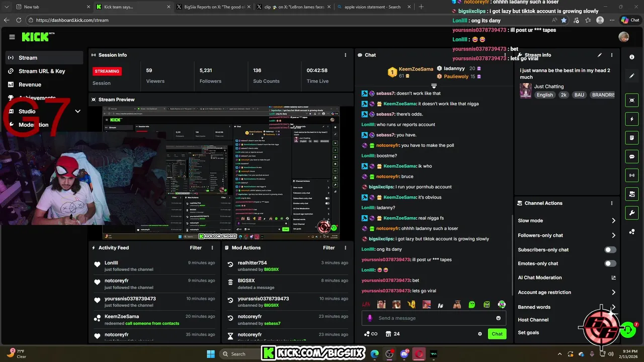This screenshot has height=362, width=644.
Task: Click the Just Chatting category thumbnail
Action: pos(526,90)
